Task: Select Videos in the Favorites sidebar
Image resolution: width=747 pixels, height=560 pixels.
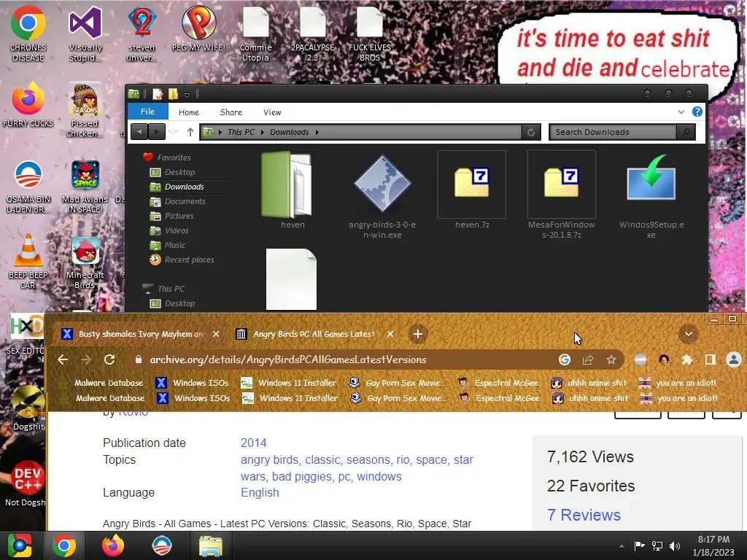Action: [177, 230]
